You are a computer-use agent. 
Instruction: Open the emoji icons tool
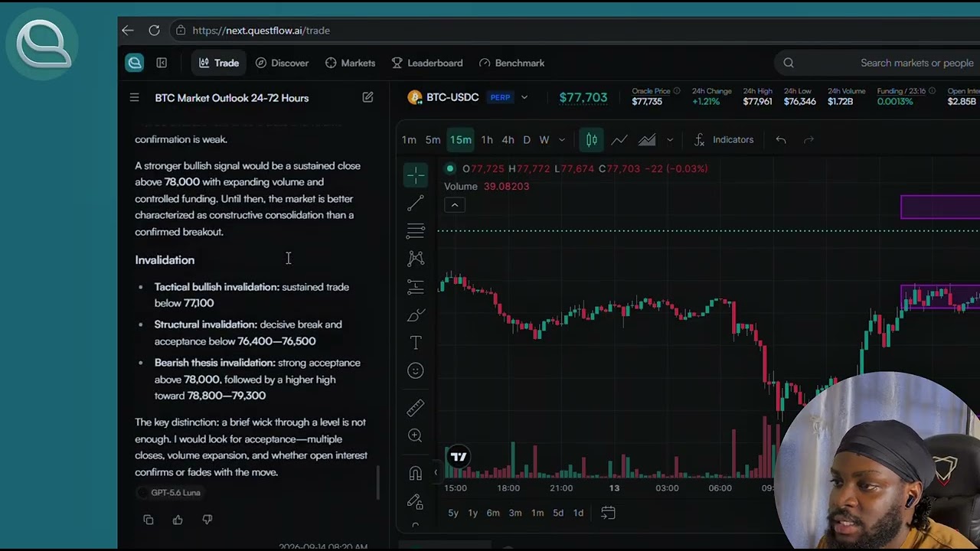pos(416,370)
